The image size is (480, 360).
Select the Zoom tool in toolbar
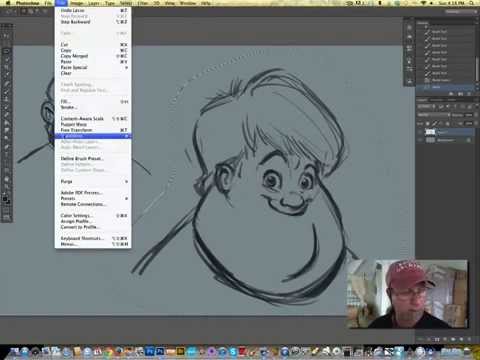(x=6, y=187)
